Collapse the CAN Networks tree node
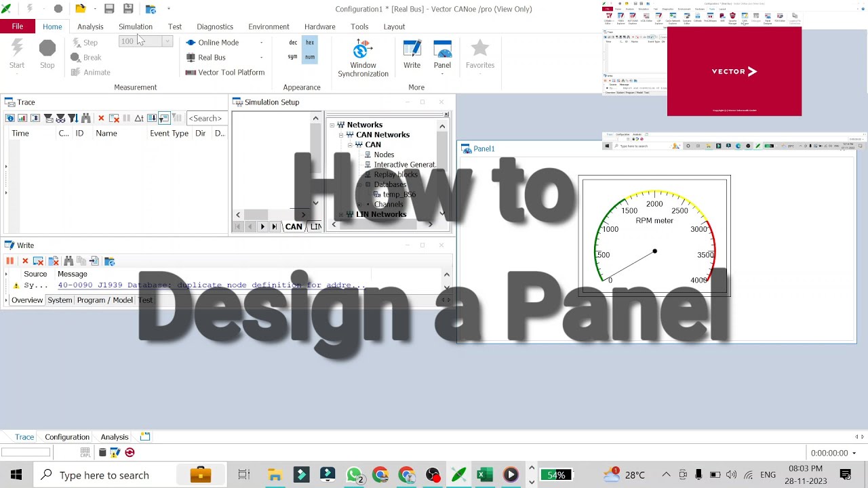Screen dimensions: 868x488 coord(341,135)
